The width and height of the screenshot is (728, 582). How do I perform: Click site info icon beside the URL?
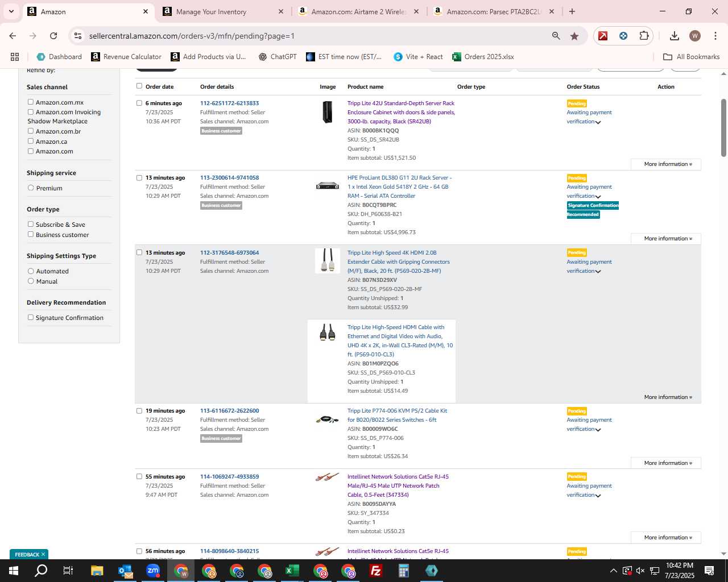click(78, 36)
